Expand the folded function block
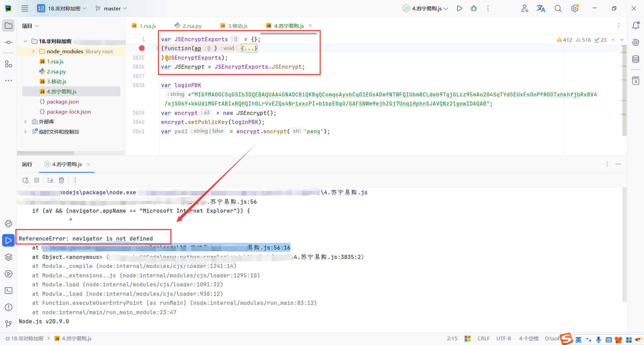Screen dimensions: 644x345 pyautogui.click(x=249, y=48)
